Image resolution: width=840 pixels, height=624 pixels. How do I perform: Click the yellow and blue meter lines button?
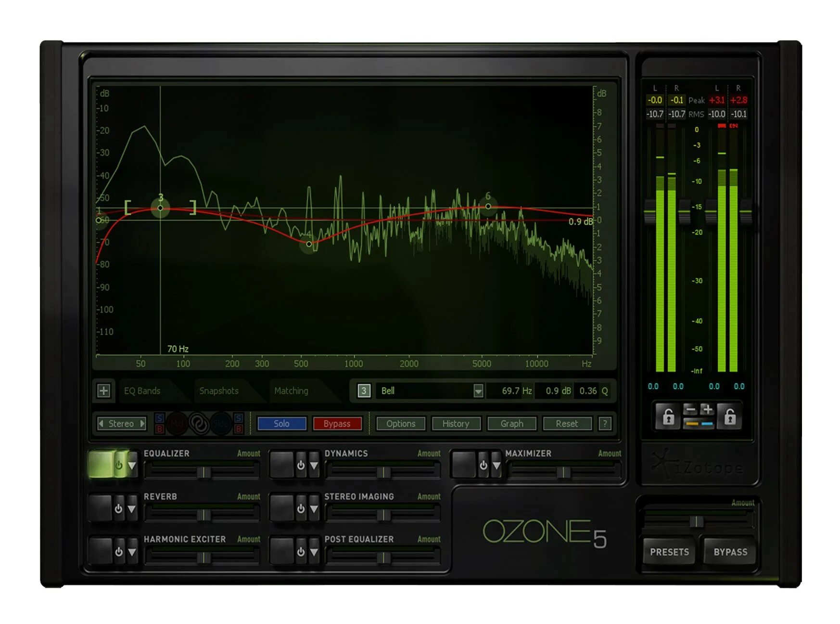699,423
